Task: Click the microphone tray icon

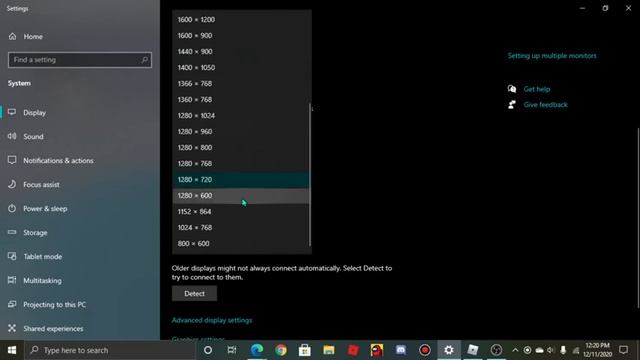Action: tap(563, 350)
